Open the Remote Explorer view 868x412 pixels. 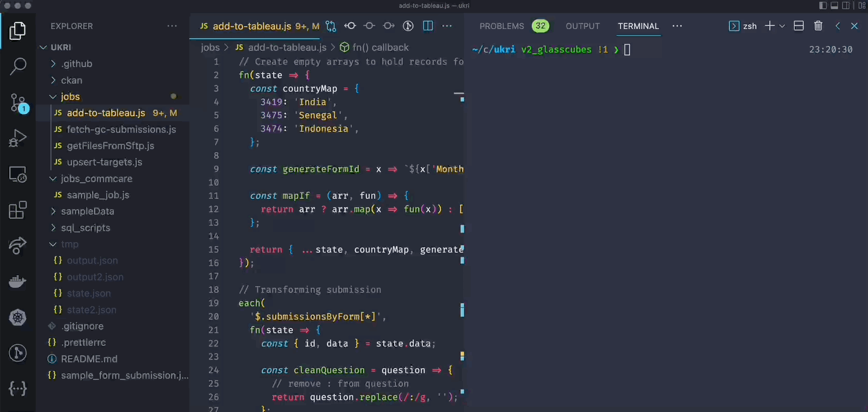(x=18, y=174)
